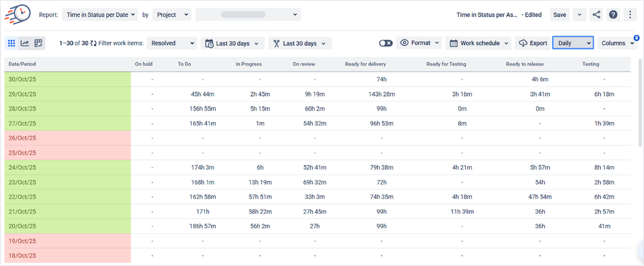Open the pivot table view icon
Image resolution: width=644 pixels, height=266 pixels.
pos(39,43)
